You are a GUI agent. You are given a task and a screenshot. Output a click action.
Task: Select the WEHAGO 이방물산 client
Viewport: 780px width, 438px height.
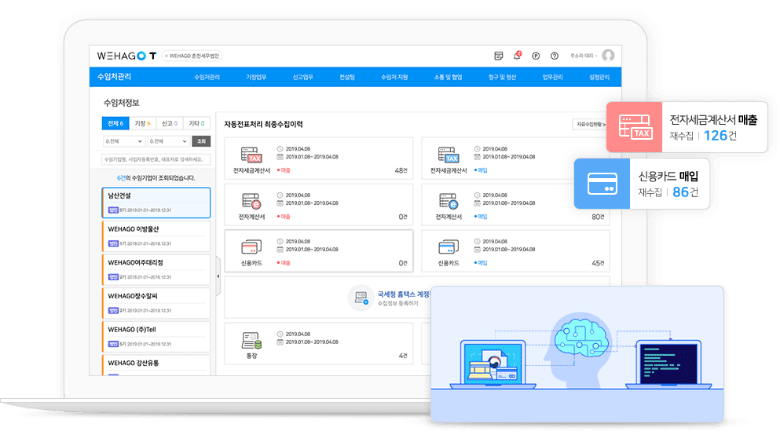click(156, 236)
